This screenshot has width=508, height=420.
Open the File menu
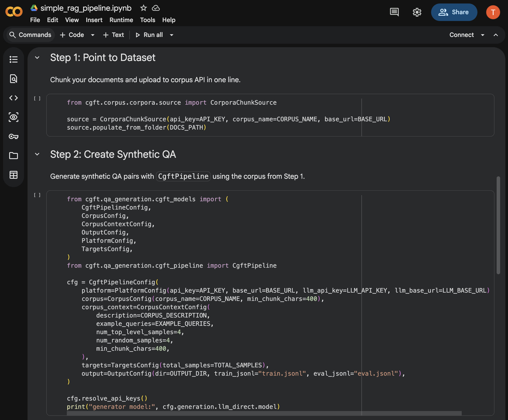point(35,20)
